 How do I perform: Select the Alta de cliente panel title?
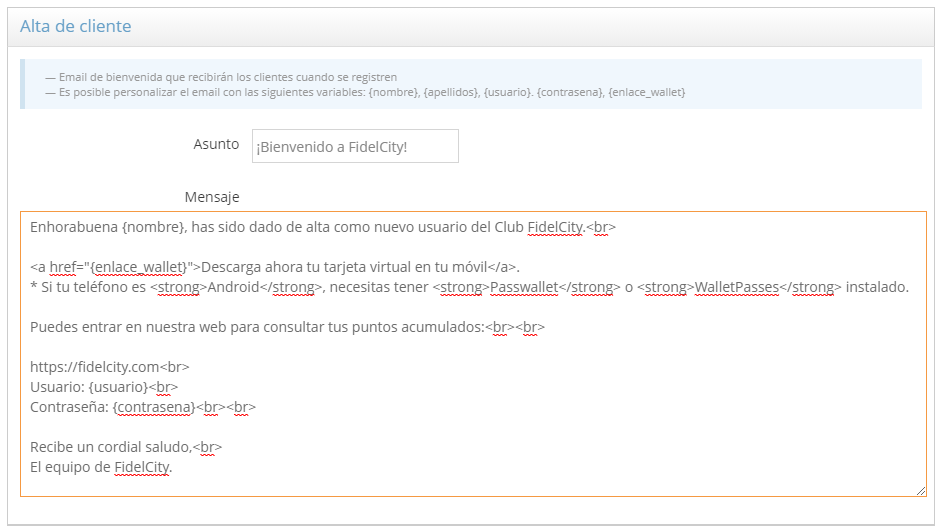(76, 26)
